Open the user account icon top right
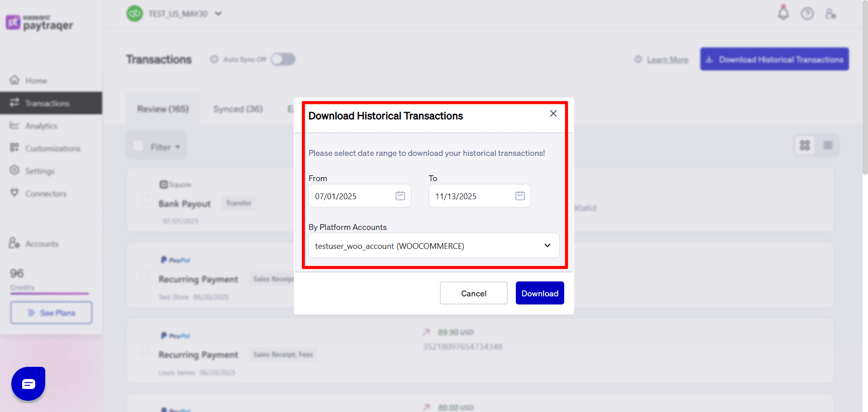The width and height of the screenshot is (868, 412). click(x=831, y=14)
